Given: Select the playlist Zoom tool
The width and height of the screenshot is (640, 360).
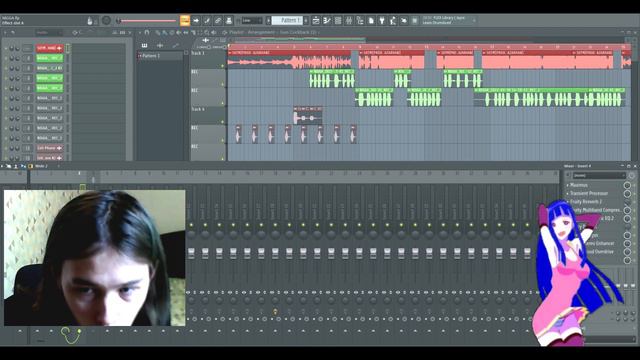Looking at the screenshot, I should click(207, 33).
